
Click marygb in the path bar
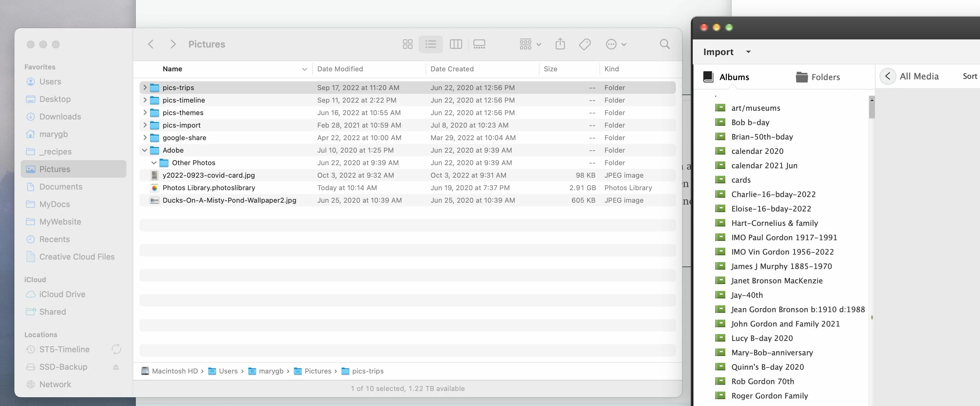tap(270, 371)
